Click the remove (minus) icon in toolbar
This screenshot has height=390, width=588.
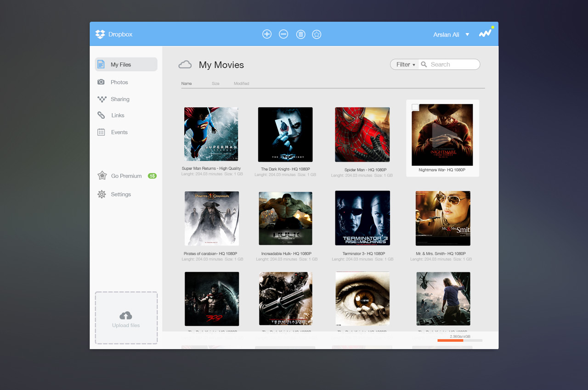[283, 34]
